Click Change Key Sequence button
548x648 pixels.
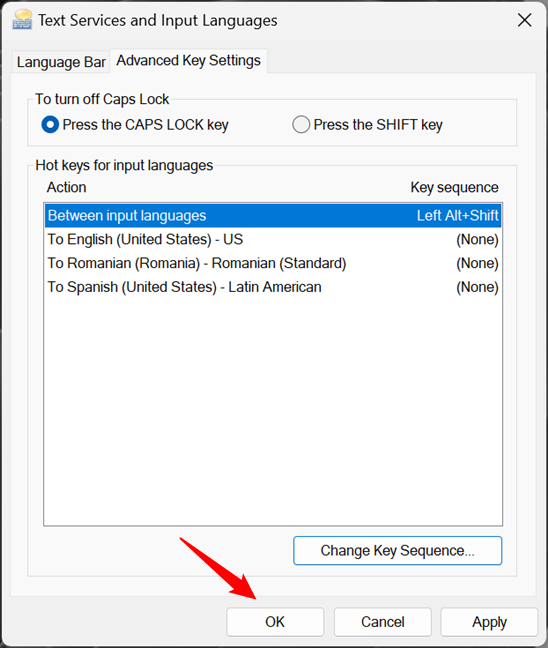[x=398, y=550]
